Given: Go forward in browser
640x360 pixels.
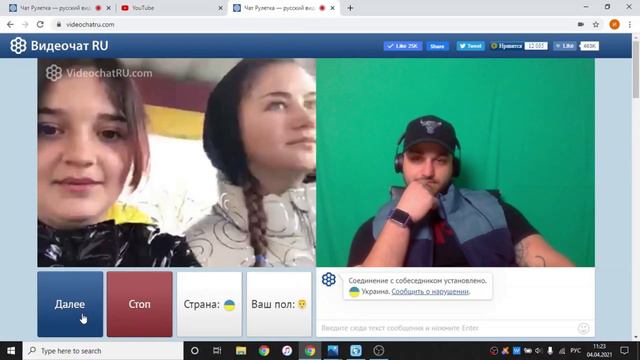Looking at the screenshot, I should (25, 24).
